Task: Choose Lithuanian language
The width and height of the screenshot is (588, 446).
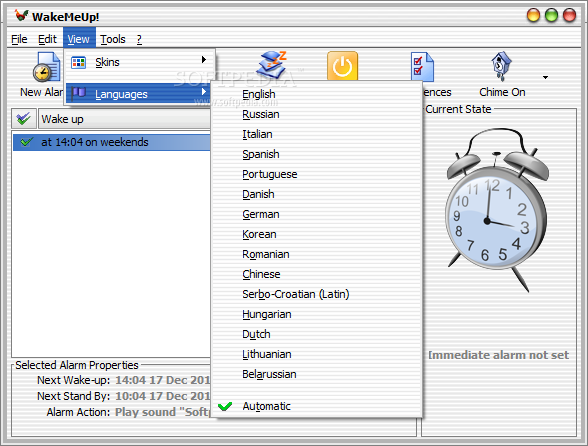Action: (x=317, y=354)
